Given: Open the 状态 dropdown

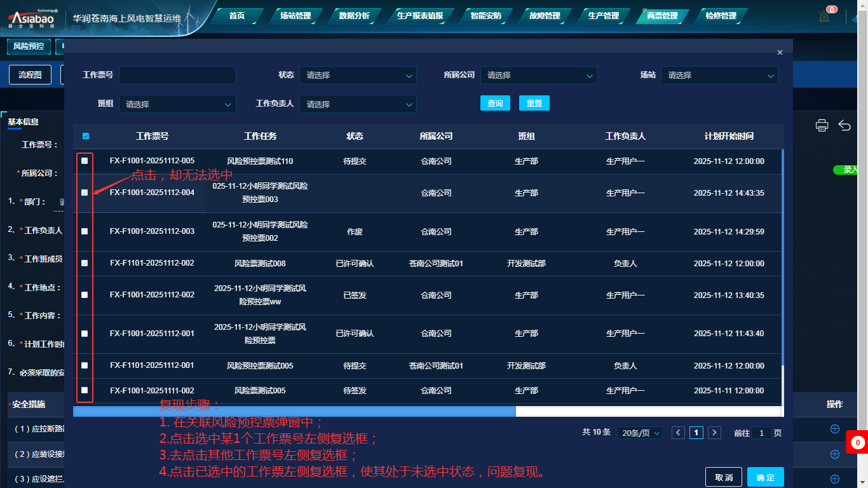Looking at the screenshot, I should point(358,75).
